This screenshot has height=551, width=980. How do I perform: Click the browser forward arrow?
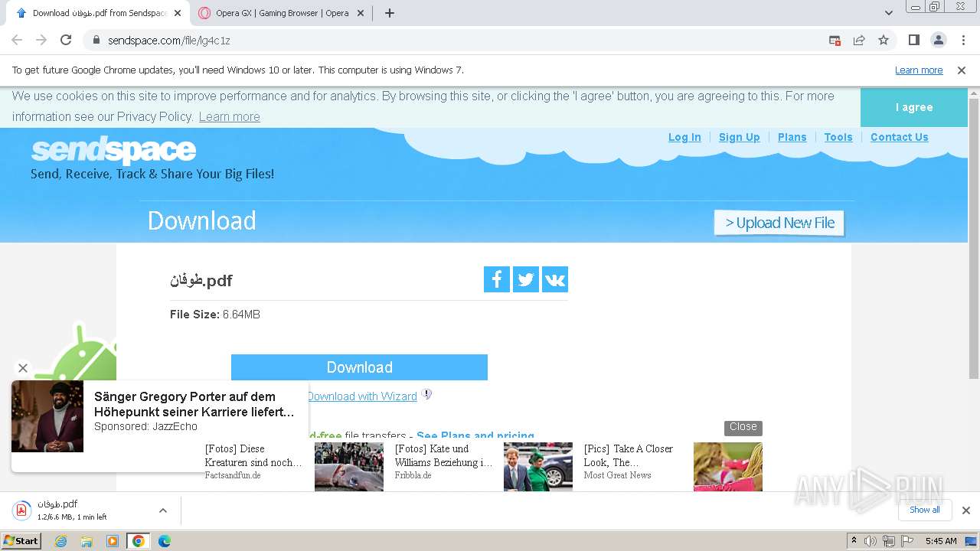[x=41, y=40]
